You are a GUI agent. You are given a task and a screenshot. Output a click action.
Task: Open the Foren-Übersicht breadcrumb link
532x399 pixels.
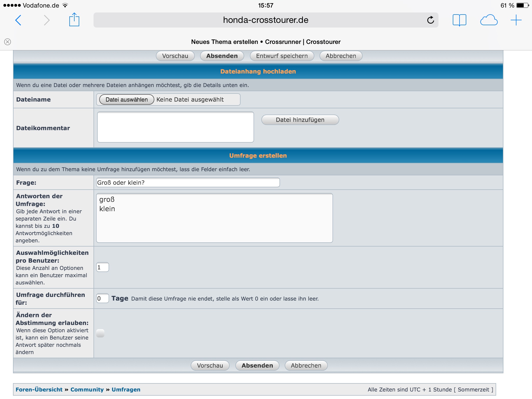point(39,389)
